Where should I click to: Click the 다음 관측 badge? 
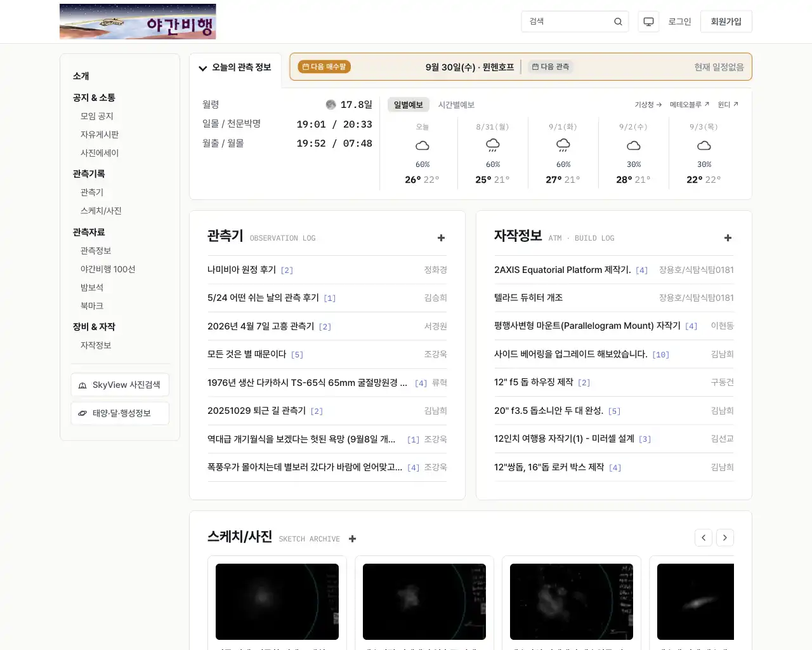551,67
